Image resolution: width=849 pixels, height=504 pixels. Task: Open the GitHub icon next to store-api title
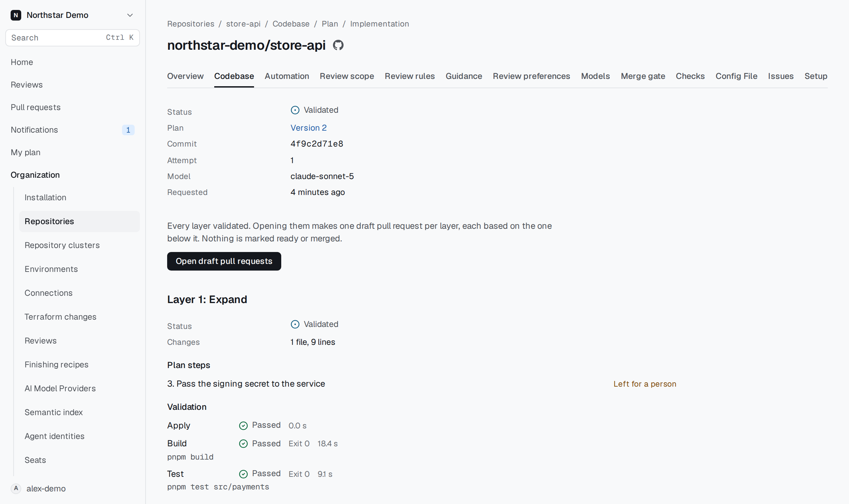(338, 45)
